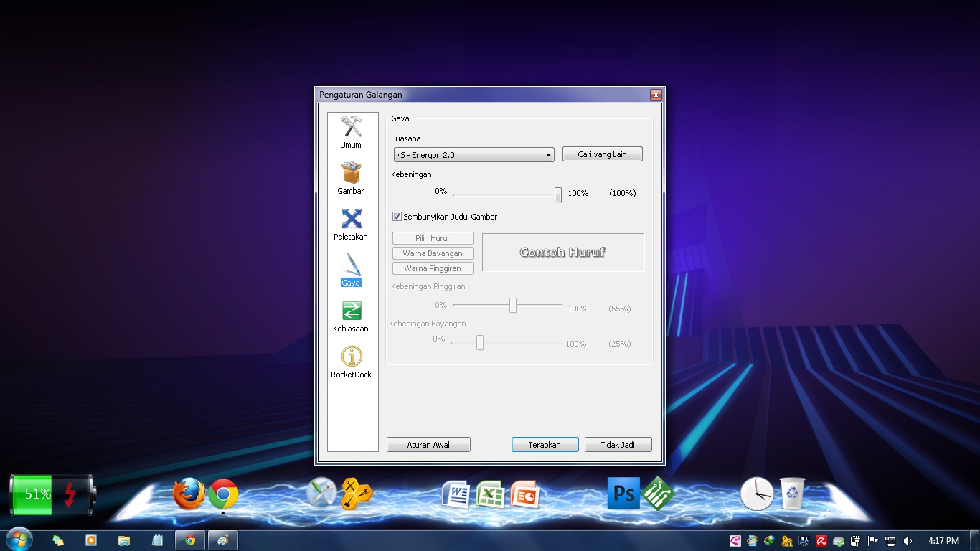Open the Recycle Bin on the dock
980x551 pixels.
coord(792,494)
